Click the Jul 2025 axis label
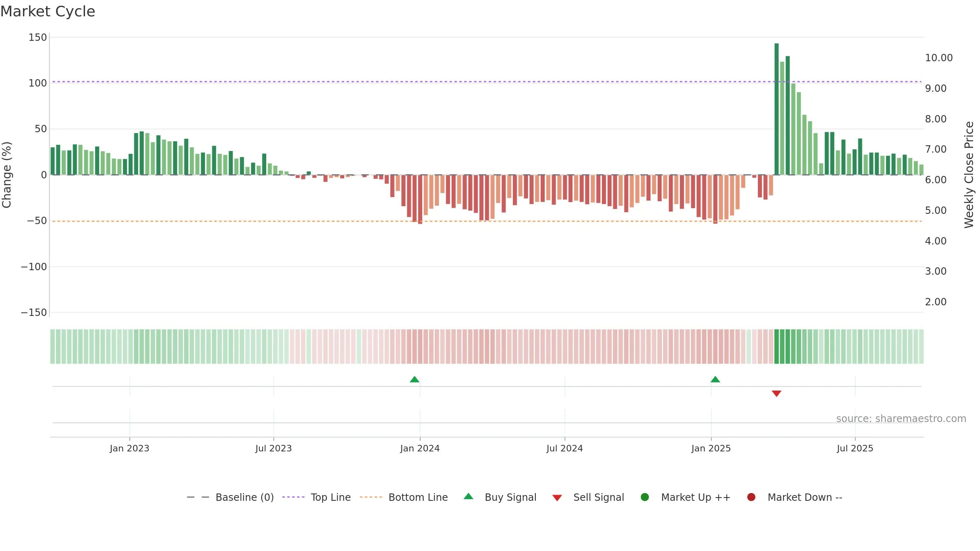Image resolution: width=980 pixels, height=551 pixels. tap(855, 449)
